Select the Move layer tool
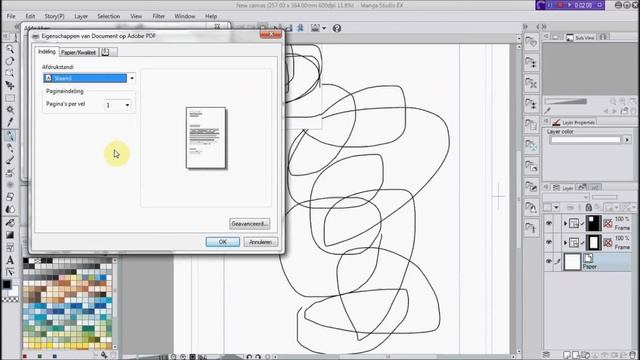The image size is (640, 360). click(x=10, y=86)
